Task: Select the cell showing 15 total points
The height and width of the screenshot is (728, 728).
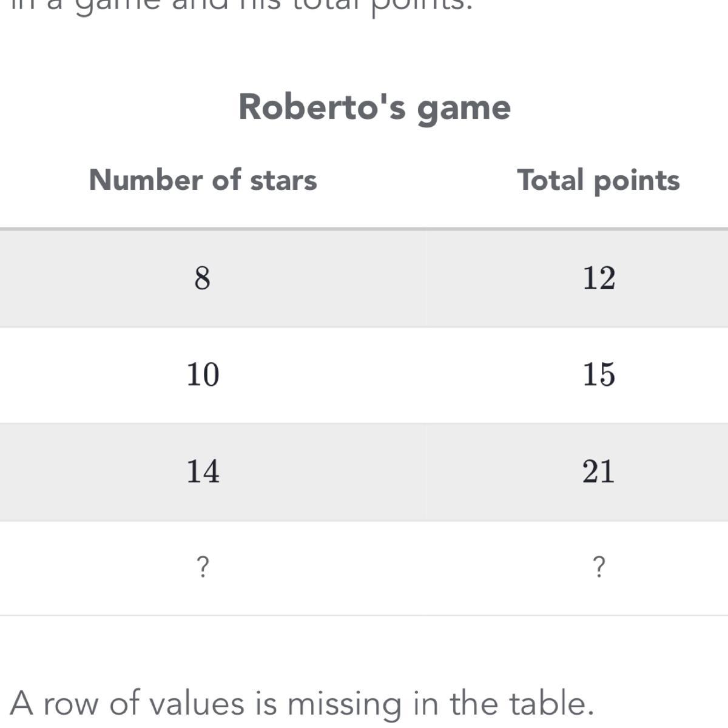Action: [599, 374]
